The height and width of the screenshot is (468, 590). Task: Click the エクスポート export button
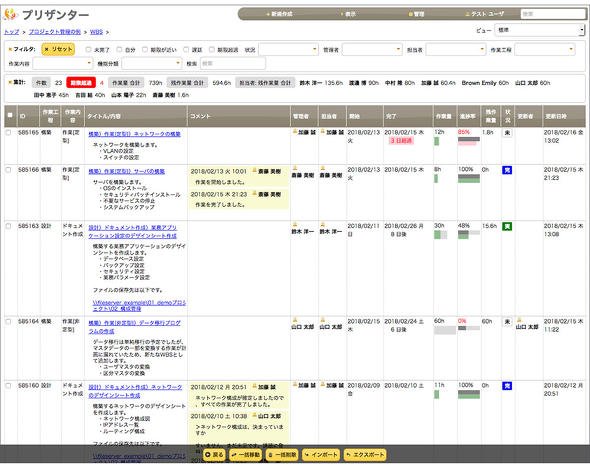365,455
